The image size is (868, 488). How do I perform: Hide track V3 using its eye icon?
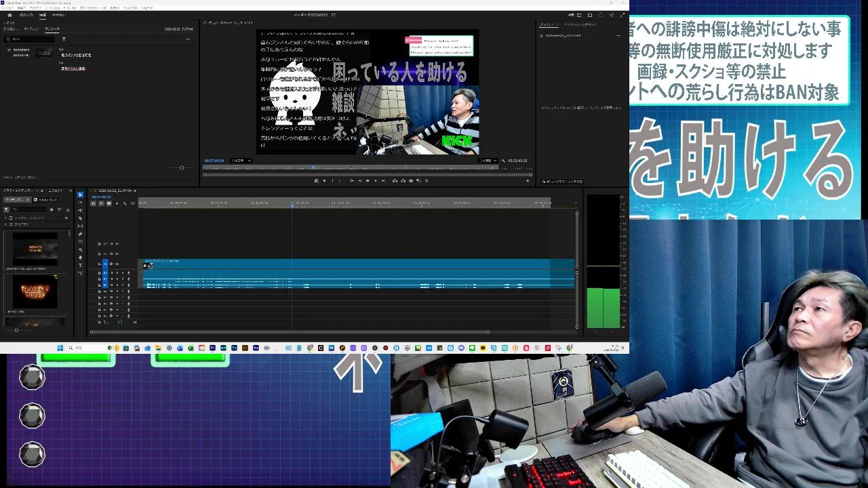pyautogui.click(x=117, y=243)
